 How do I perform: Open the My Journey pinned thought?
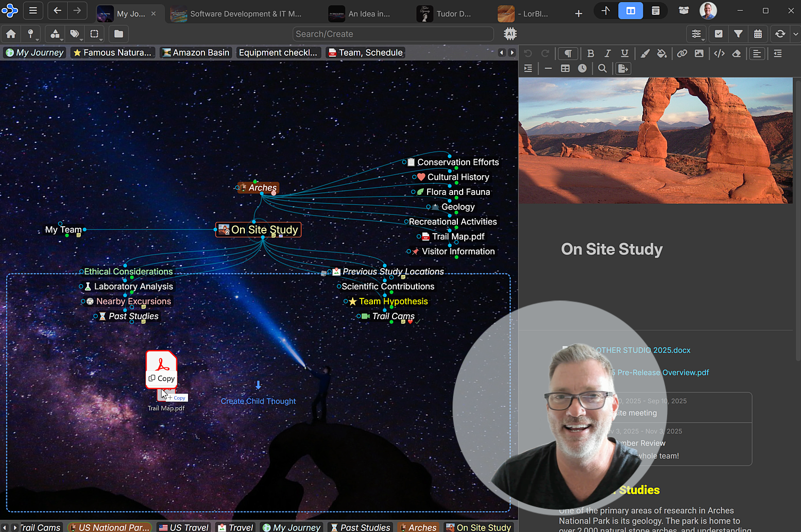[x=35, y=53]
